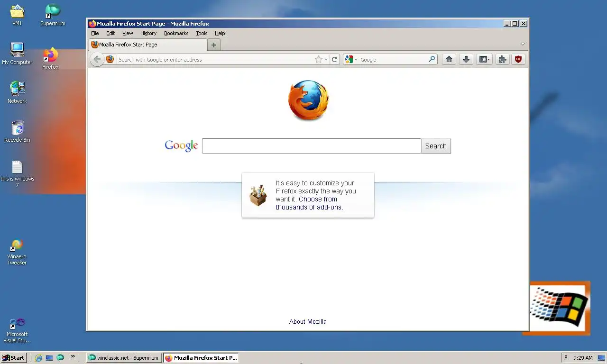Select the Supermium desktop shortcut
This screenshot has width=607, height=364.
tap(53, 15)
